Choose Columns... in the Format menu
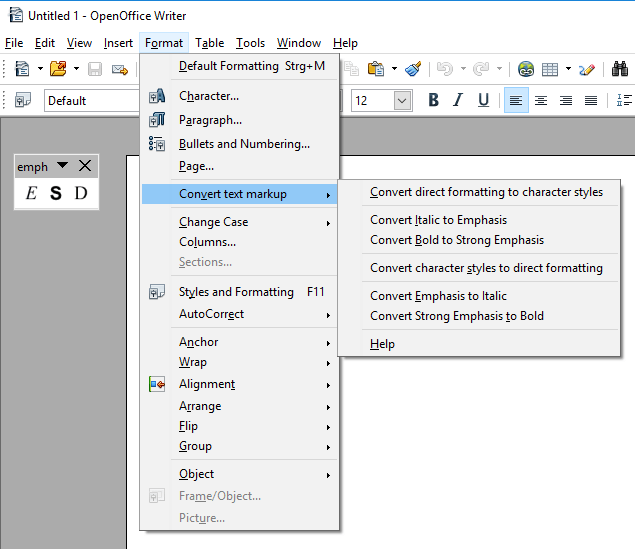 [x=239, y=242]
